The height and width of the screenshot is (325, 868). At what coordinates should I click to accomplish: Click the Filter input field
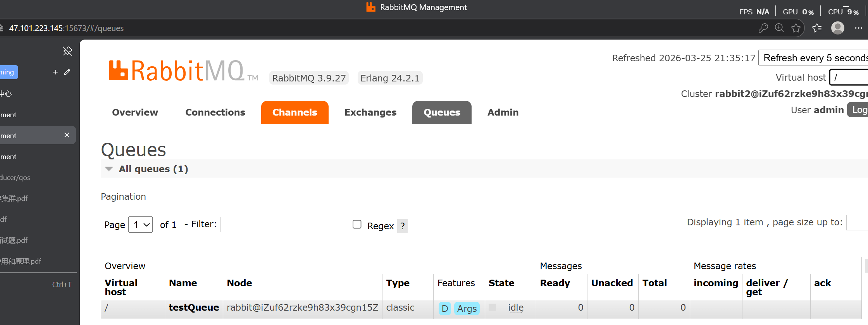coord(281,225)
